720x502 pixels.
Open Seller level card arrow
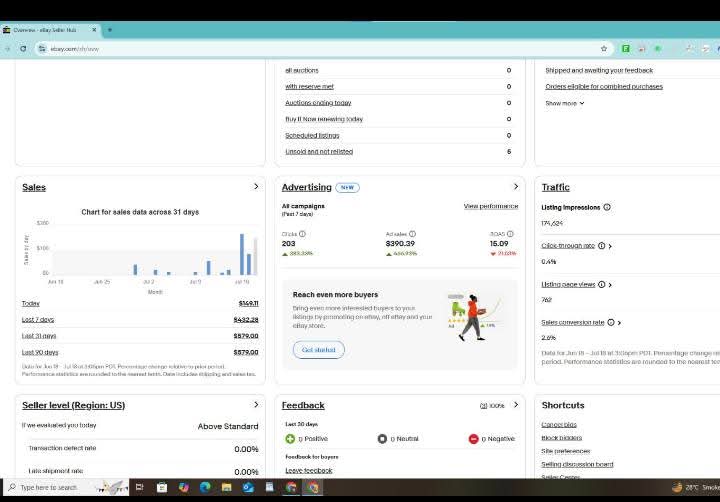point(256,405)
